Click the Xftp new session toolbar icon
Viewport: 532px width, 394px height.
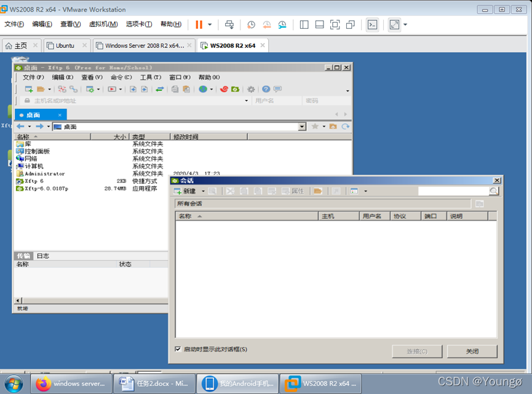(x=29, y=89)
